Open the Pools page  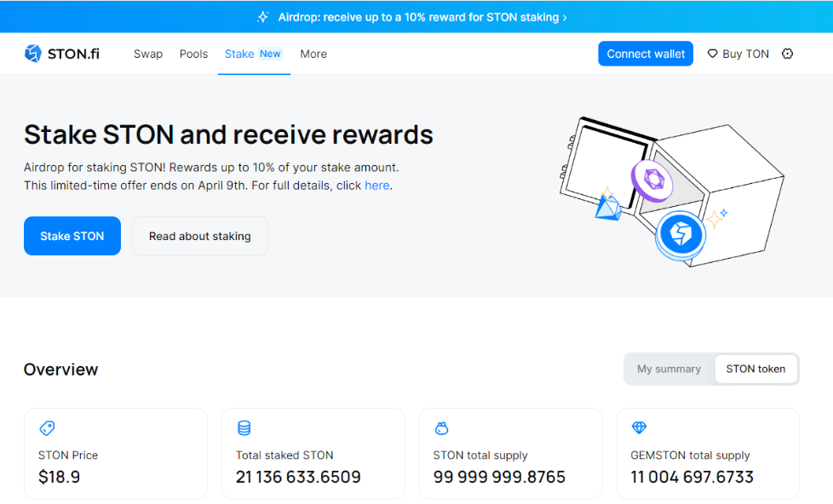pyautogui.click(x=193, y=54)
